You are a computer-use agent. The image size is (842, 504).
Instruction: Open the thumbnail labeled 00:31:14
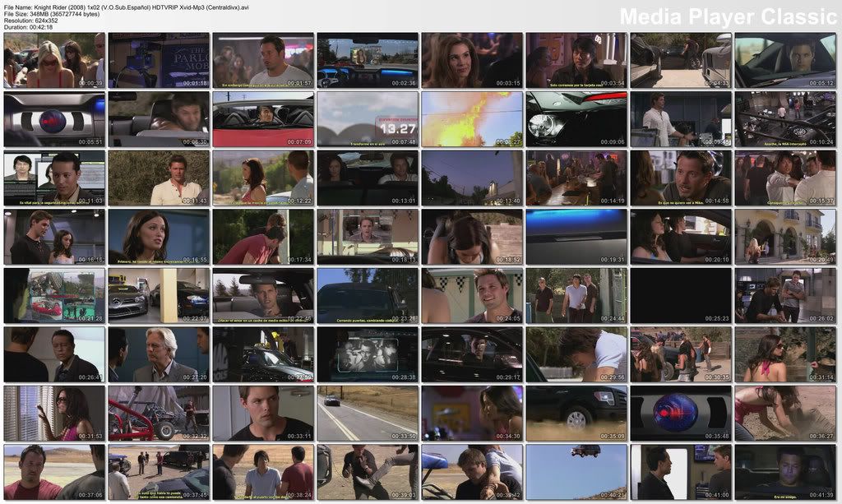click(x=785, y=355)
